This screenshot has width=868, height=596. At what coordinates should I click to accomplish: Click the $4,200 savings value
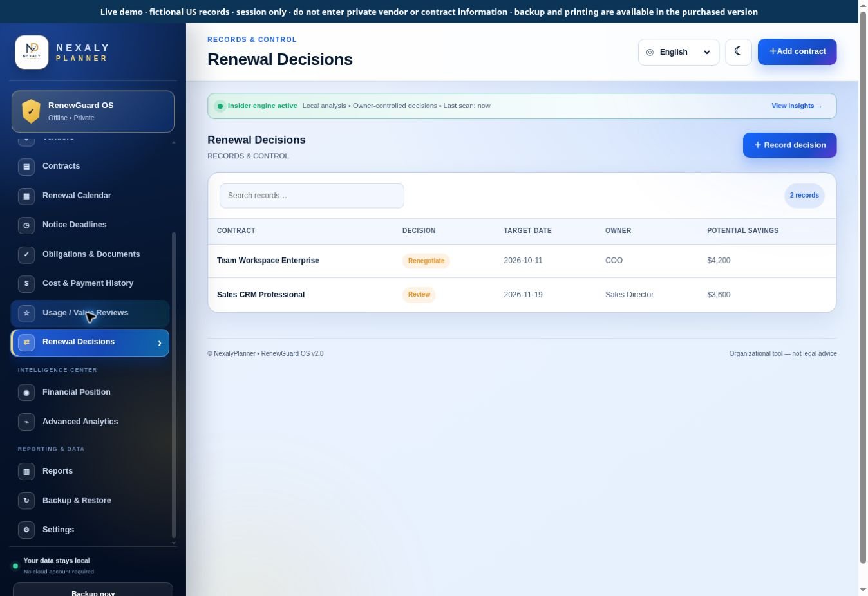(x=719, y=261)
